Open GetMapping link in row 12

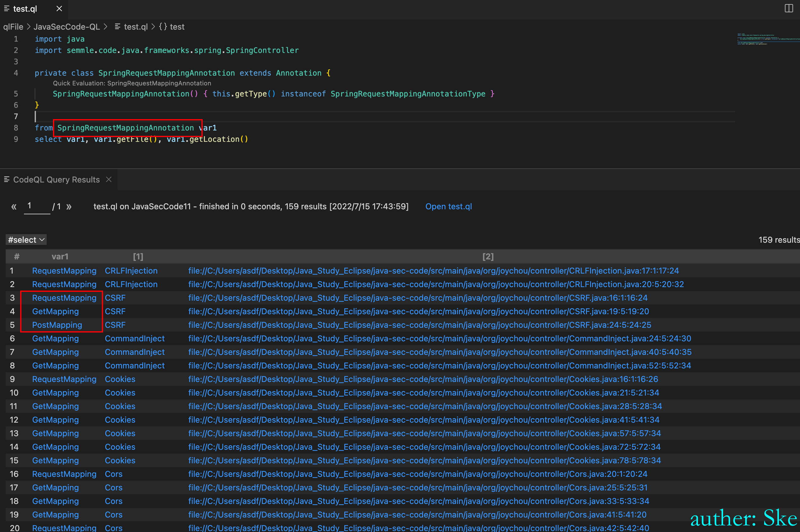click(x=55, y=420)
